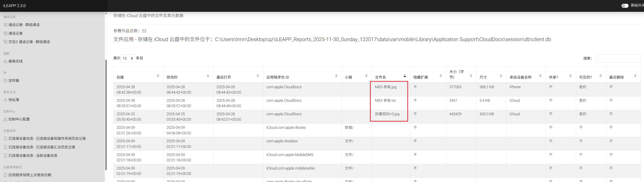Select file name MIDI 表格.jpg
Screen dimensions: 644x182
click(x=385, y=87)
